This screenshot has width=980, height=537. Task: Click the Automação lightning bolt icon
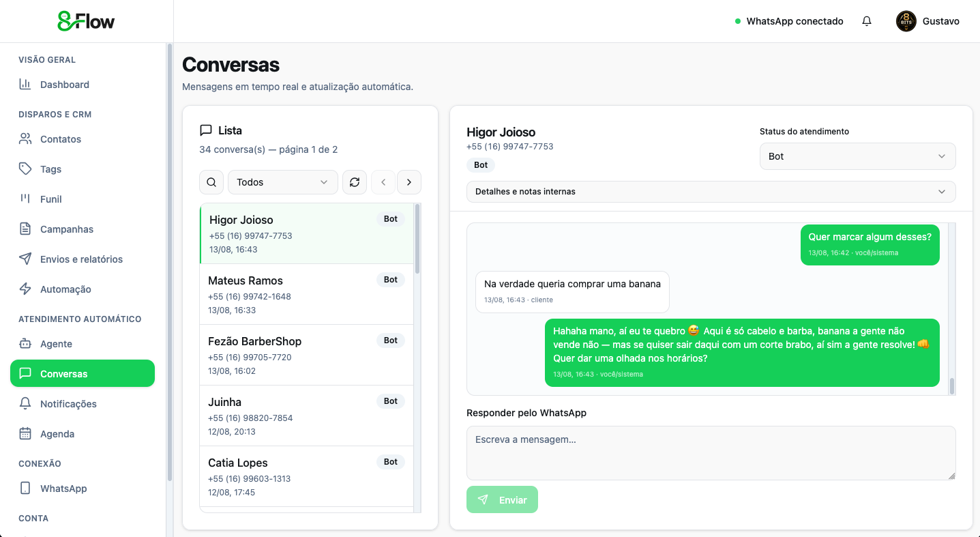coord(25,289)
